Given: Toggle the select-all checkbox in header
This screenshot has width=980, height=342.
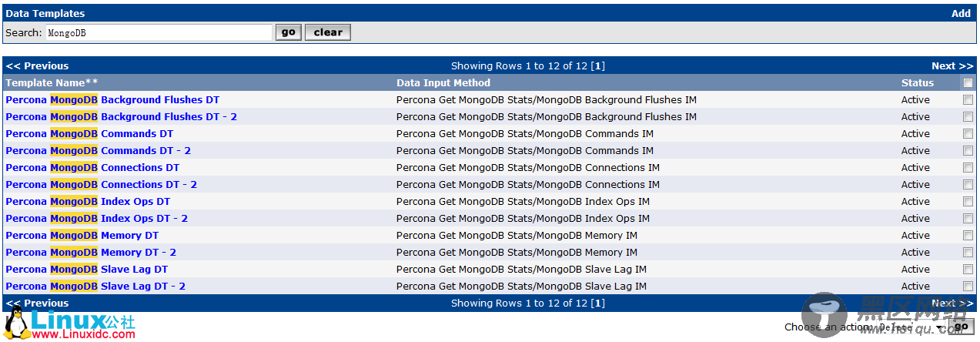Looking at the screenshot, I should (968, 83).
